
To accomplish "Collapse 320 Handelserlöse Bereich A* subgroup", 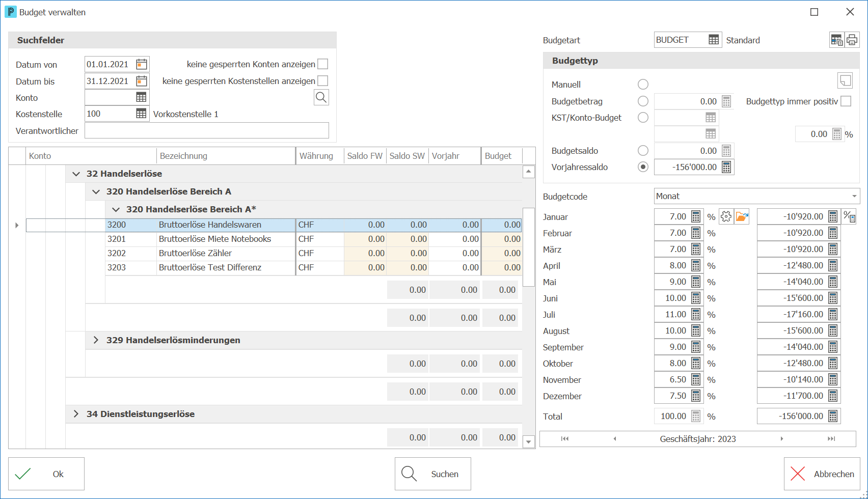I will pos(116,209).
